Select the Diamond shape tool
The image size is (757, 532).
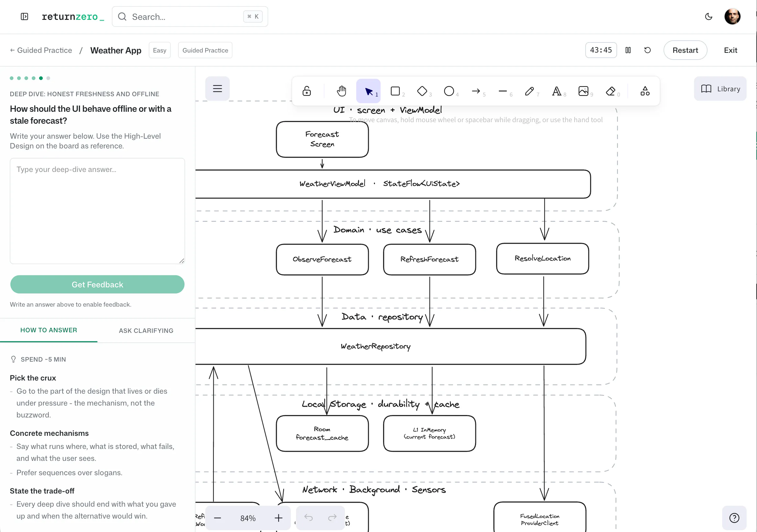coord(422,91)
